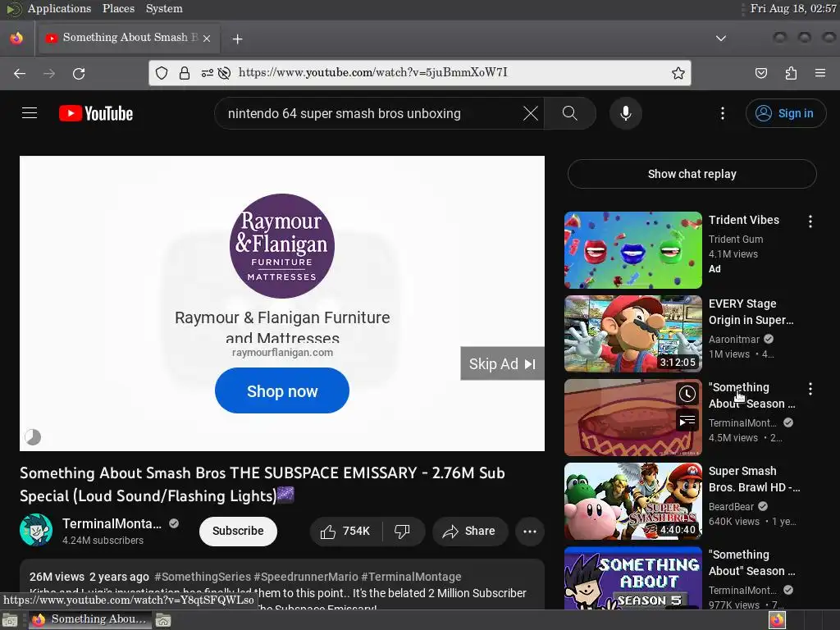
Task: Open Super Smash Bros. Brawl HD video
Action: coord(632,501)
